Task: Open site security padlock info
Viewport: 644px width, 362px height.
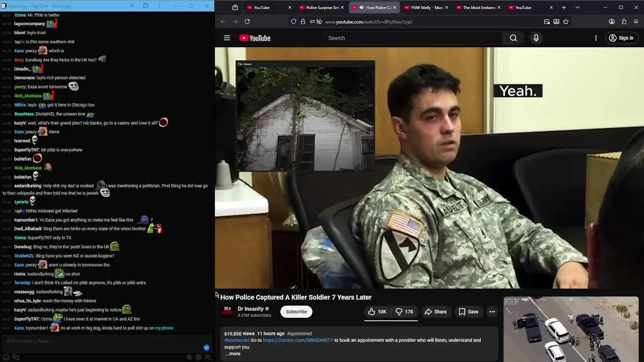Action: click(303, 22)
